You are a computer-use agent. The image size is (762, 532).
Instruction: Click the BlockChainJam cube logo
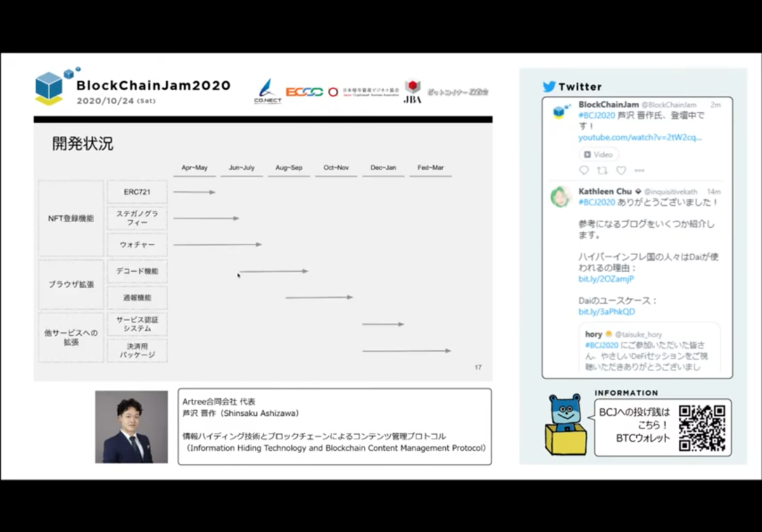tap(57, 86)
